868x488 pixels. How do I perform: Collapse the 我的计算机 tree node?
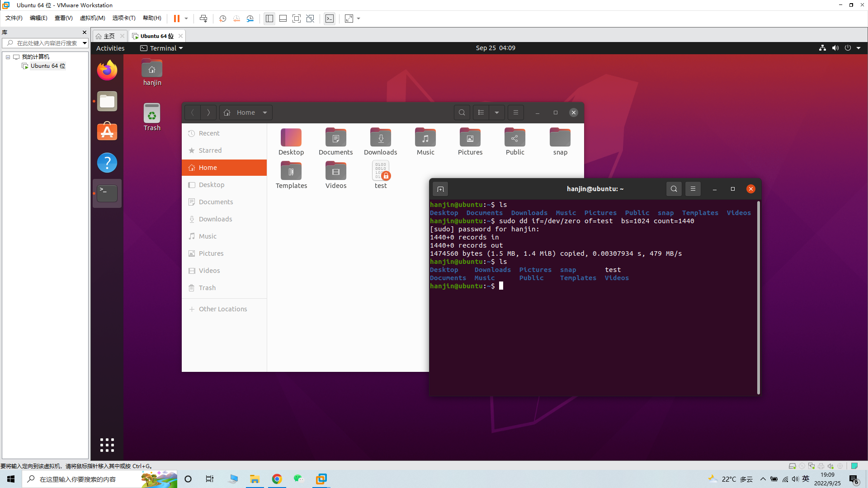(8, 57)
